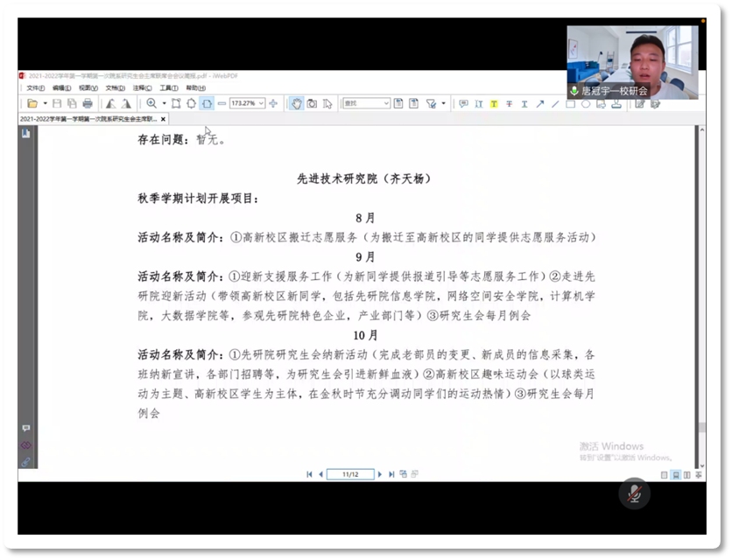This screenshot has height=560, width=732.
Task: Pick the arrow drawing tool
Action: tap(540, 104)
